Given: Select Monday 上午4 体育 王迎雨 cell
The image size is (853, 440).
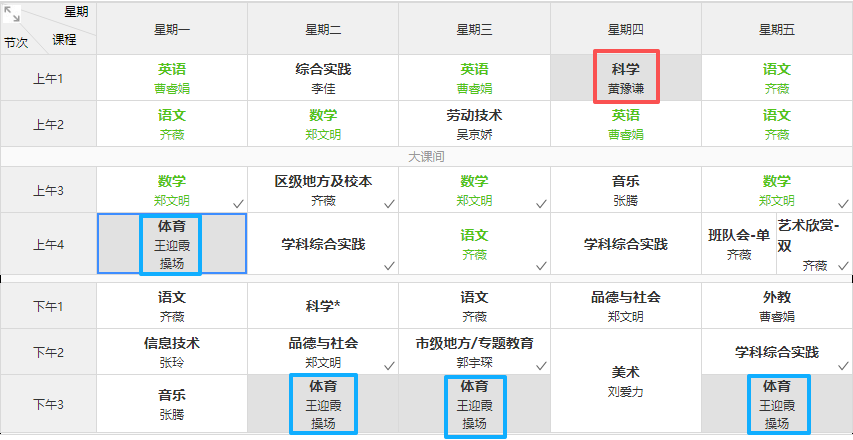Looking at the screenshot, I should 172,244.
